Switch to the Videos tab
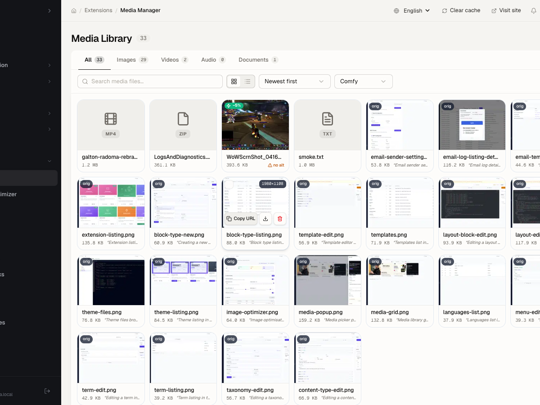Image resolution: width=540 pixels, height=405 pixels. point(174,60)
